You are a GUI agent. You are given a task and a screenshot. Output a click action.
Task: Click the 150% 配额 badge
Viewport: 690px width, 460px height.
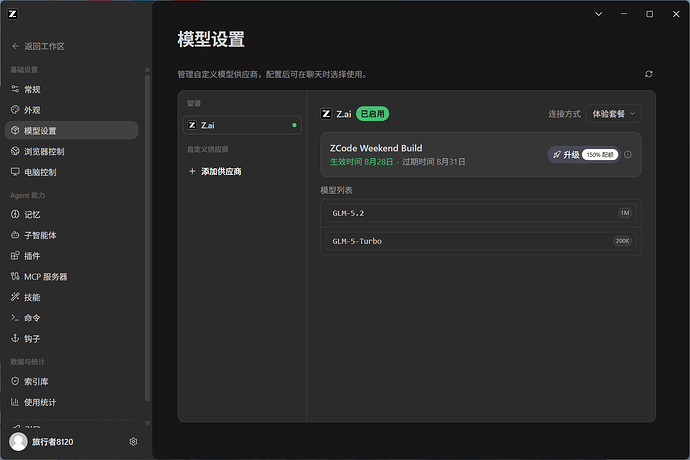(600, 155)
